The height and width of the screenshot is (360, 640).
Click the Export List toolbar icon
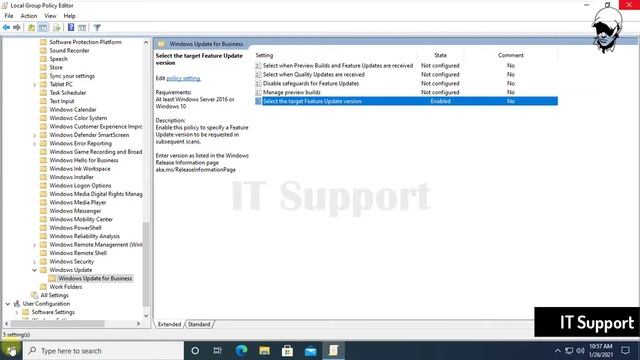(57, 27)
